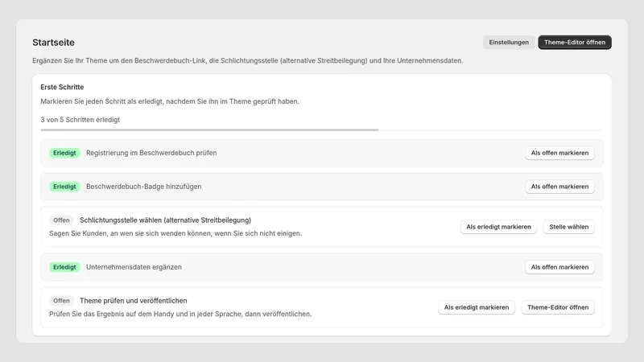This screenshot has height=362, width=644.
Task: Mark Unternehmensdaten ergänzen as offen
Action: pos(559,267)
